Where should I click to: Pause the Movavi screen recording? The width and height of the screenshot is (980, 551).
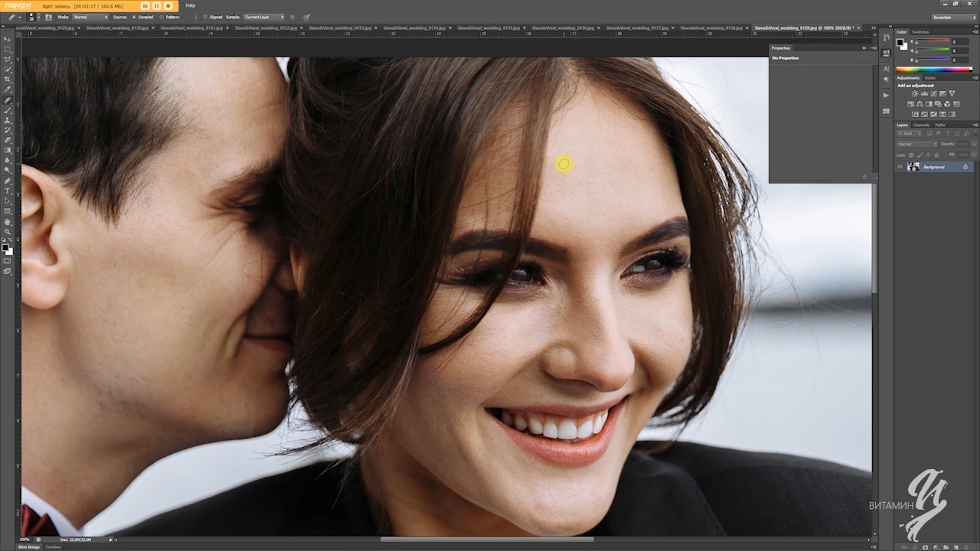click(157, 6)
